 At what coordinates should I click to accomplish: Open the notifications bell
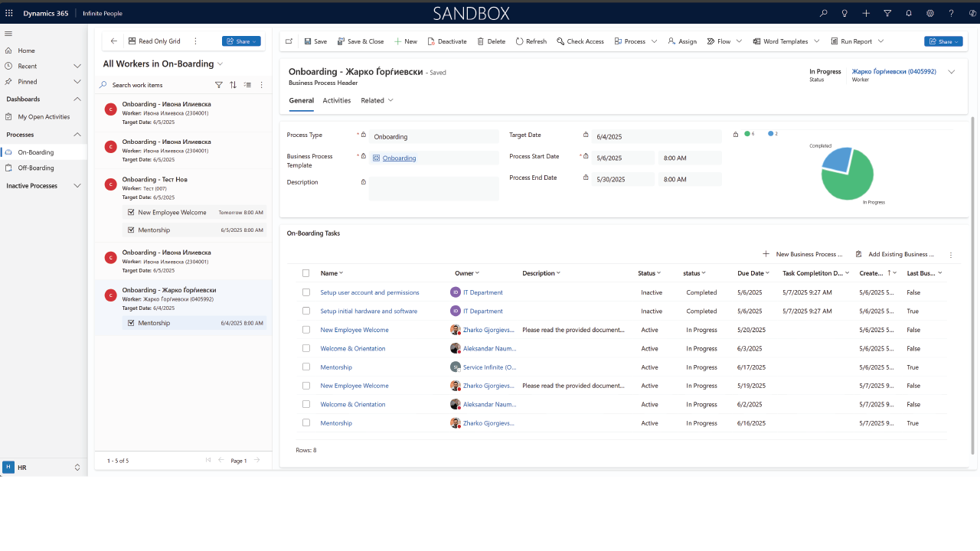909,13
